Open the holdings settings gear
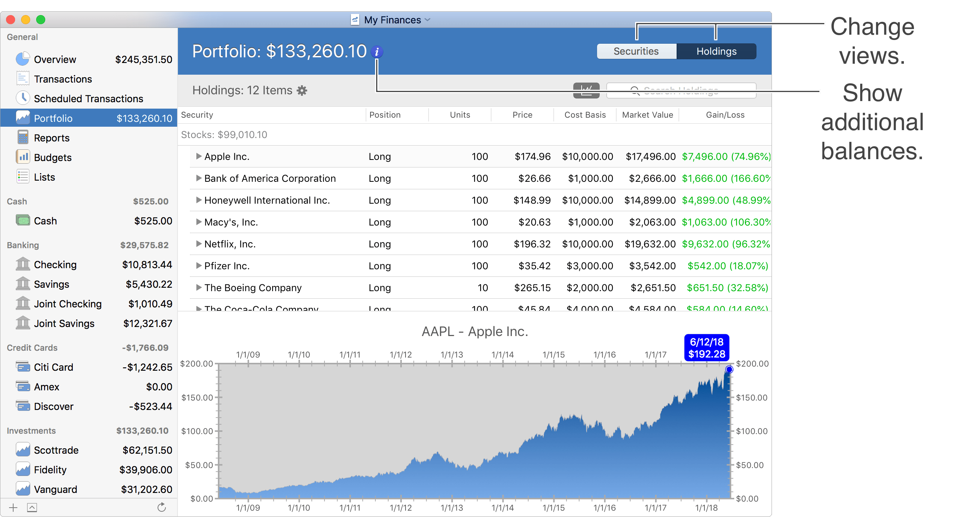 coord(302,91)
